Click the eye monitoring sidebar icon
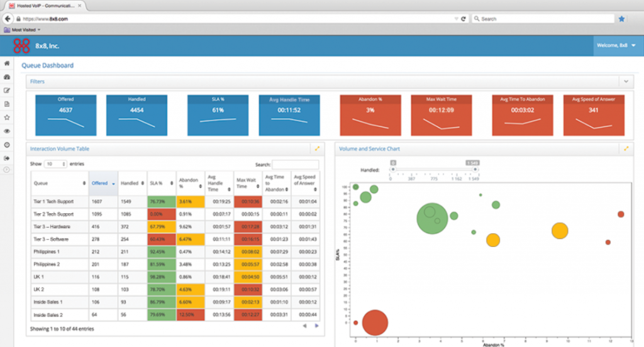 [7, 131]
